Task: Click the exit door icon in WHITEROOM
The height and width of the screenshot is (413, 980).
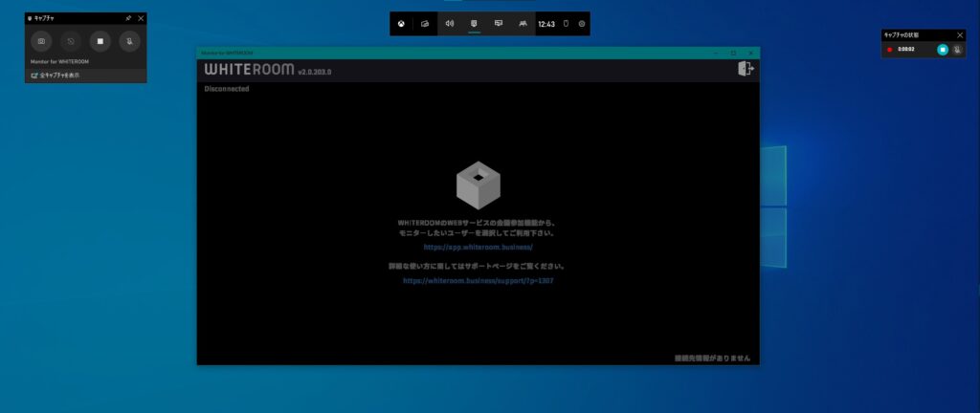Action: tap(746, 69)
